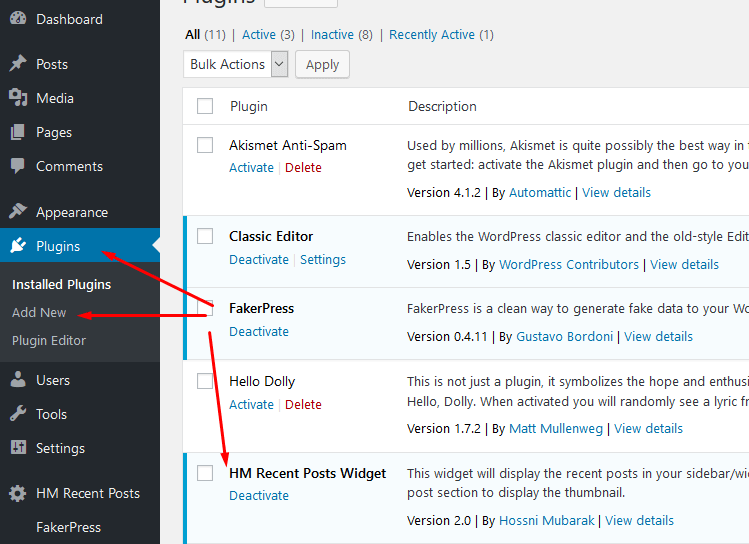Image resolution: width=749 pixels, height=544 pixels.
Task: View details for Akismet plugin
Action: (616, 192)
